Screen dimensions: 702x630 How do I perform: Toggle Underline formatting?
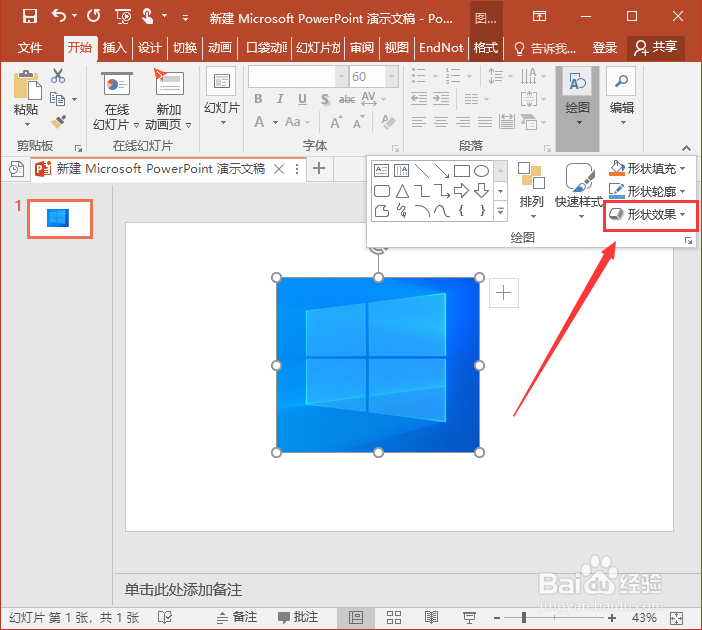point(303,99)
